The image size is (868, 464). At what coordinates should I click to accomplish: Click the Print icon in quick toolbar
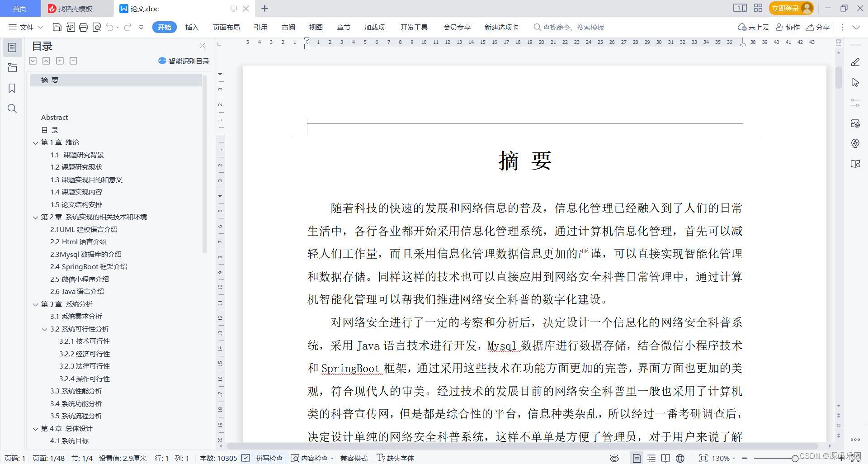(x=83, y=27)
